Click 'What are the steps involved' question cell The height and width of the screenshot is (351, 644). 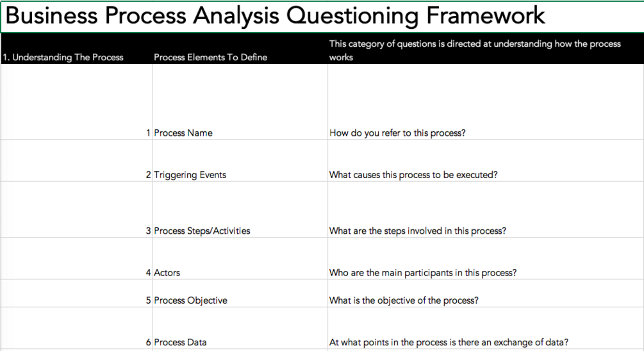coord(417,231)
